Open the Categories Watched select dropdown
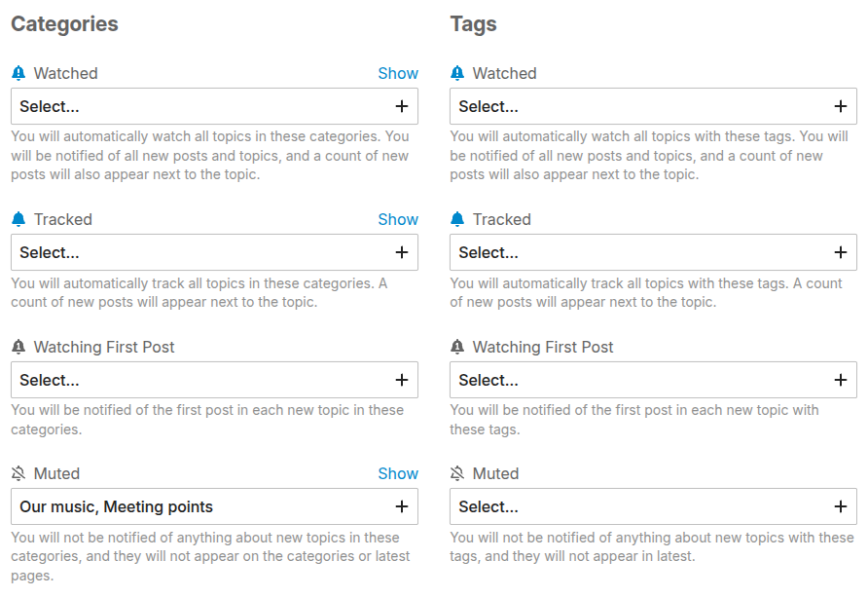Image resolution: width=868 pixels, height=597 pixels. (x=214, y=106)
